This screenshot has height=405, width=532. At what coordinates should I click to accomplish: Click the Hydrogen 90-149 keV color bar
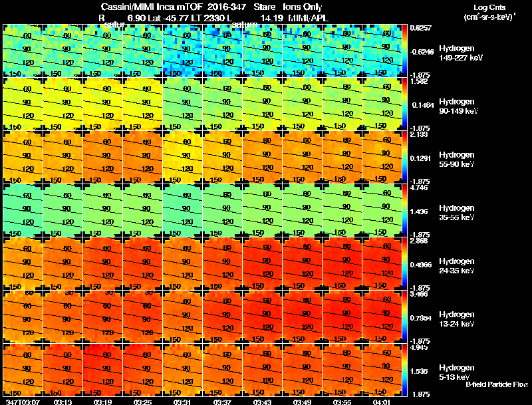(404, 104)
